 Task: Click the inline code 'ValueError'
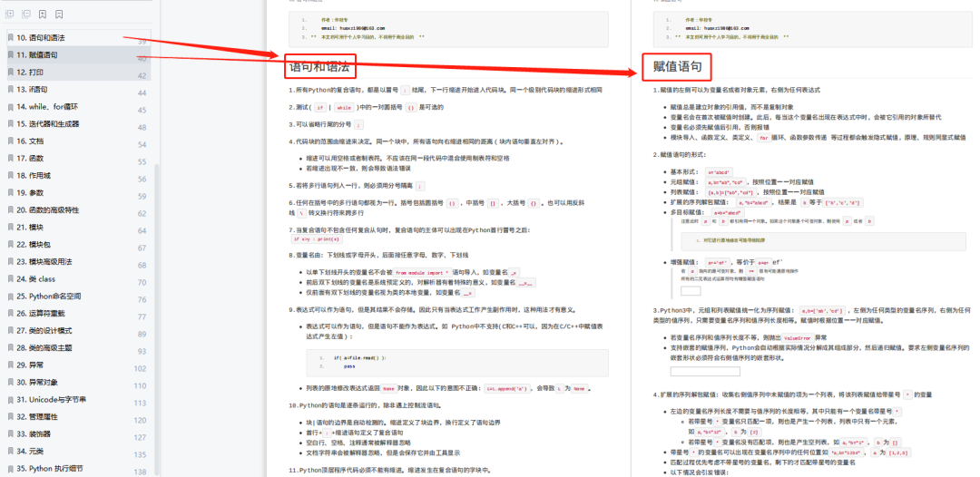[796, 336]
